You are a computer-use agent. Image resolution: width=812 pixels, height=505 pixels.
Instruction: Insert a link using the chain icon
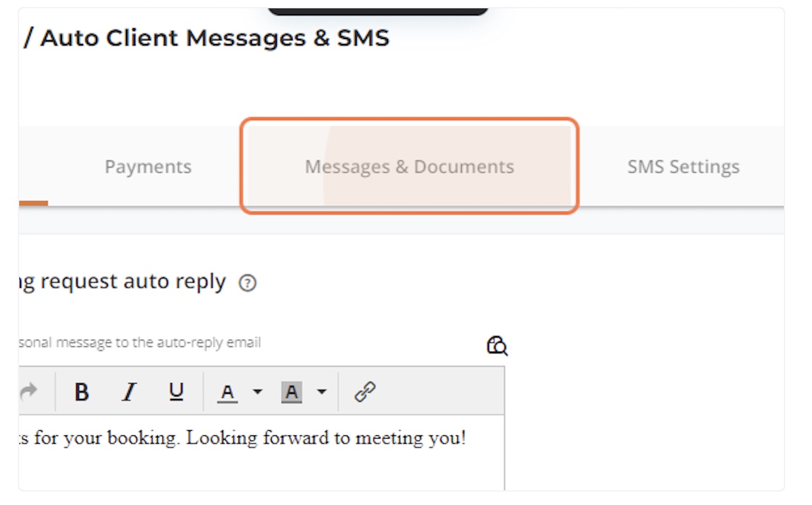click(364, 391)
